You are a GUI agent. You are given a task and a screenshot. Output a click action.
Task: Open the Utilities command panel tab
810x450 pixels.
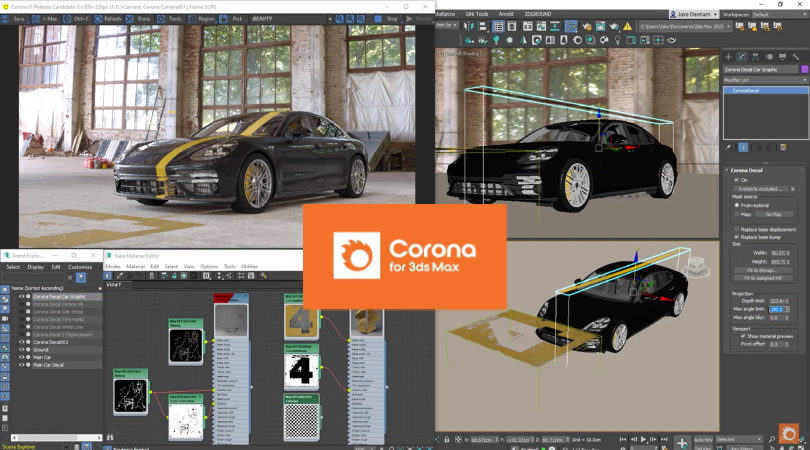pos(796,57)
